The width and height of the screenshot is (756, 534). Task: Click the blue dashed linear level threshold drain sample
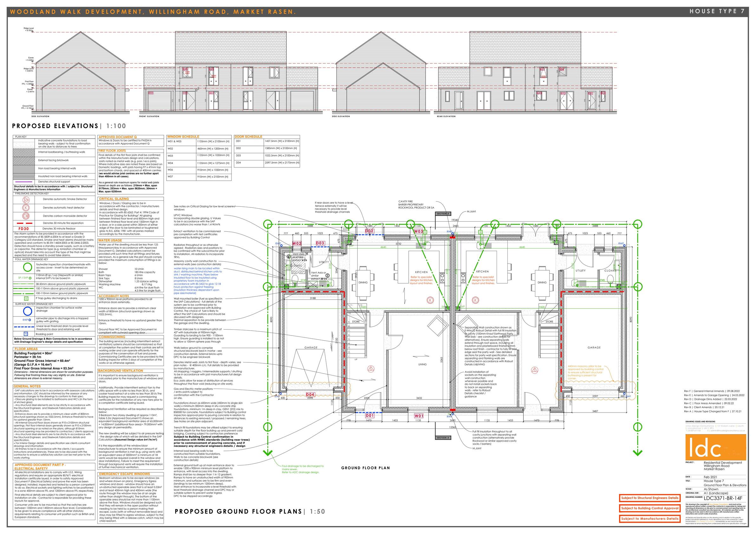24,328
